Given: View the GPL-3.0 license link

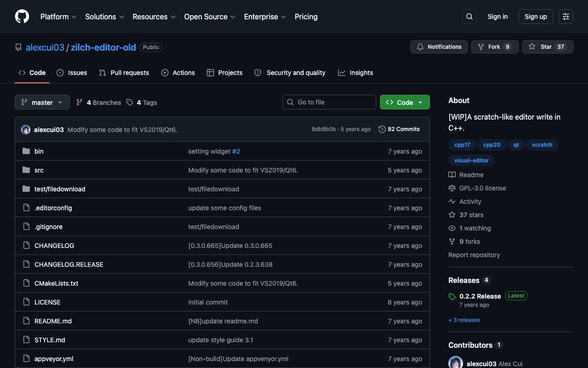Looking at the screenshot, I should [x=477, y=188].
